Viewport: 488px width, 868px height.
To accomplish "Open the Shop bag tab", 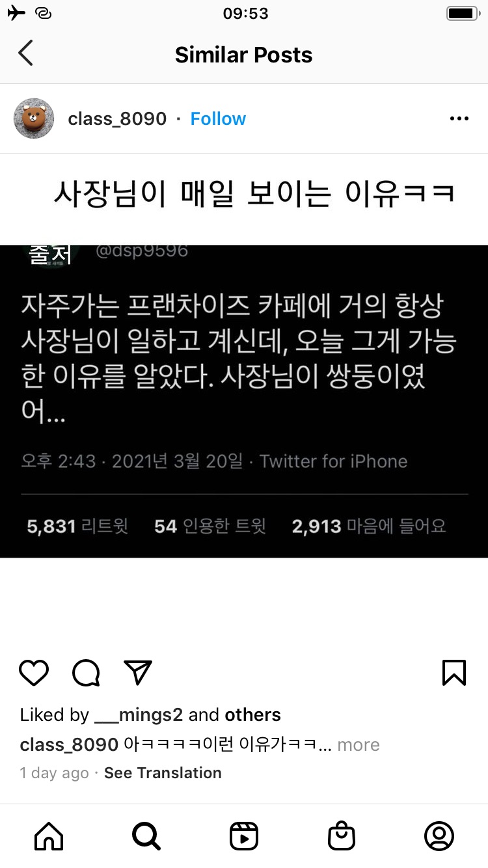I will pyautogui.click(x=342, y=836).
